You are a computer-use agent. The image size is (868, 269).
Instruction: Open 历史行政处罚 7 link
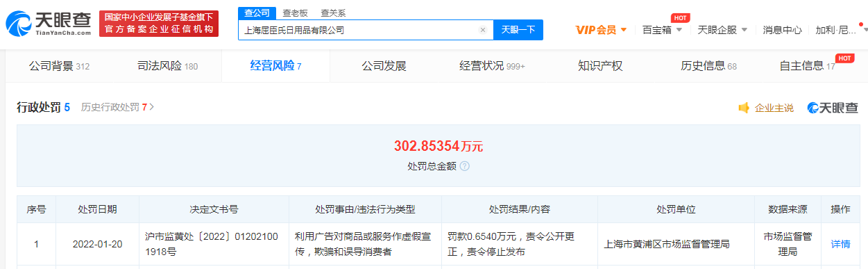[117, 108]
